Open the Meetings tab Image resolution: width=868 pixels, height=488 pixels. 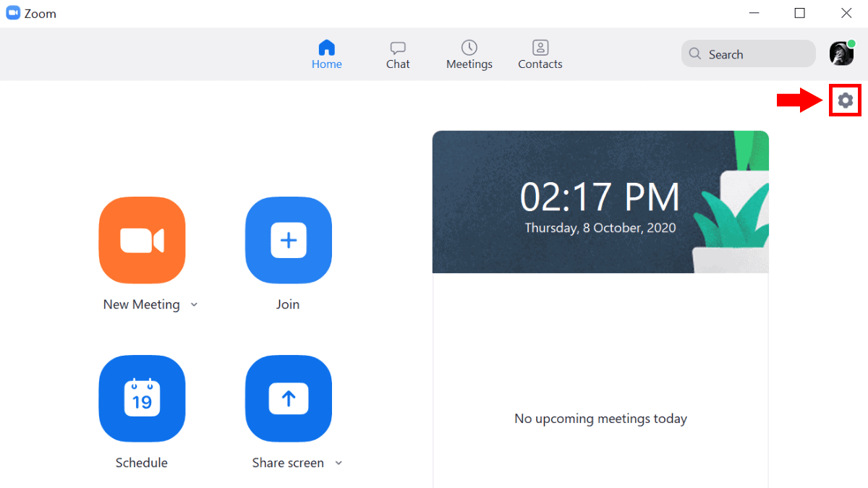[x=469, y=54]
